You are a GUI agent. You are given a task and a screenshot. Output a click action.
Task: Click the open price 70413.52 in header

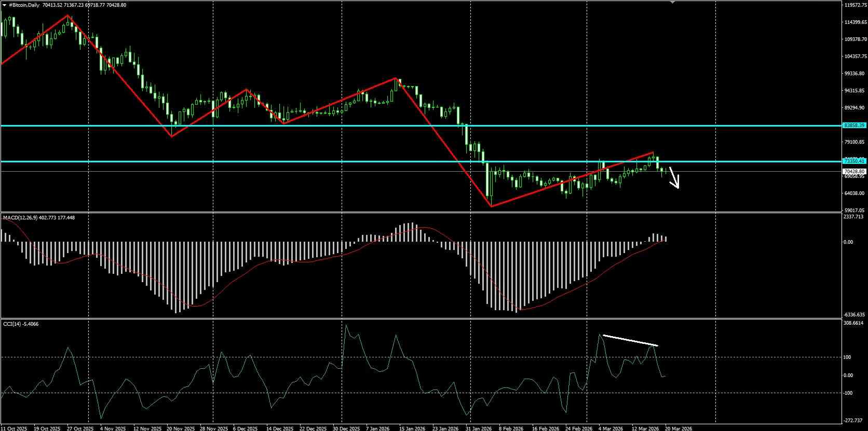52,5
